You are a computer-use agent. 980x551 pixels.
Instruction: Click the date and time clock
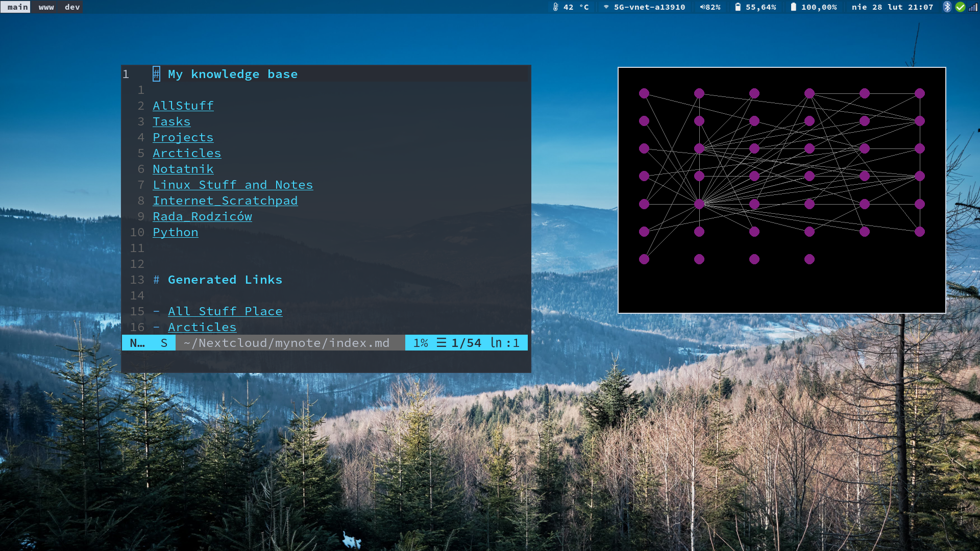pyautogui.click(x=892, y=7)
